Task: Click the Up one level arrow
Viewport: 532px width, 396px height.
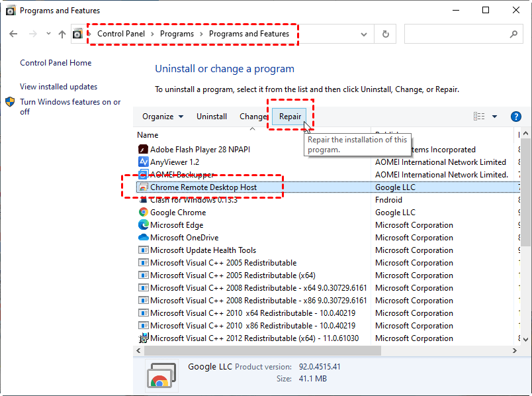Action: click(x=62, y=34)
